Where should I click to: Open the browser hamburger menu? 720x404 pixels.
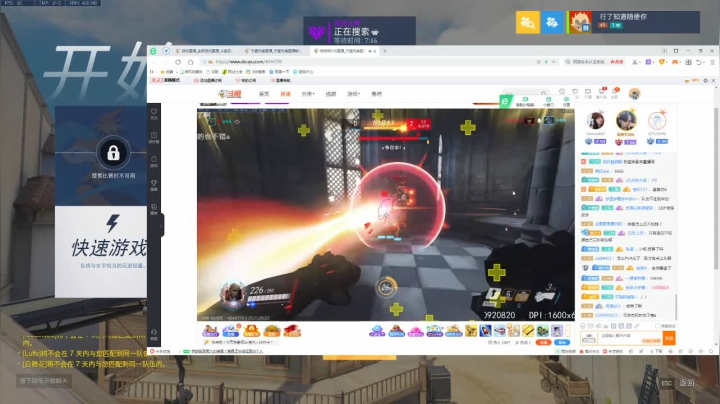pos(712,62)
